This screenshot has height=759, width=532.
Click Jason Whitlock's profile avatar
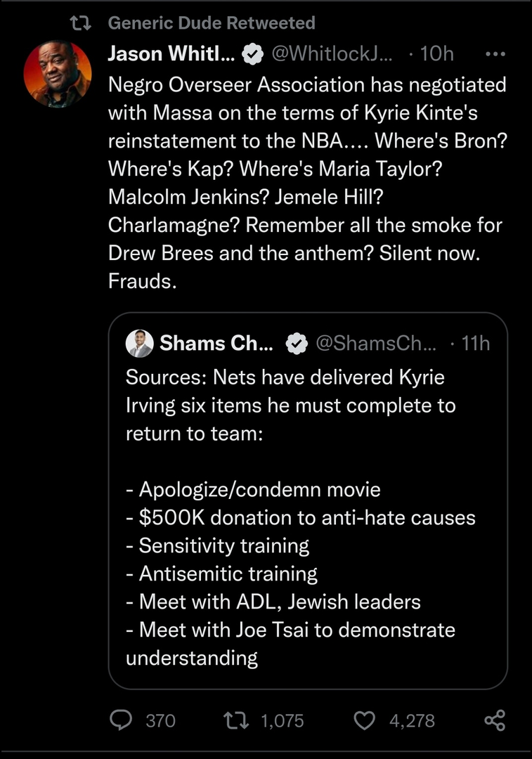coord(58,74)
